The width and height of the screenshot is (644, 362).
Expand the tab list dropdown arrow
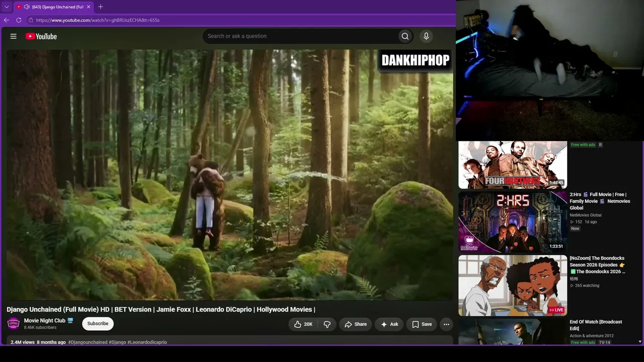click(7, 7)
